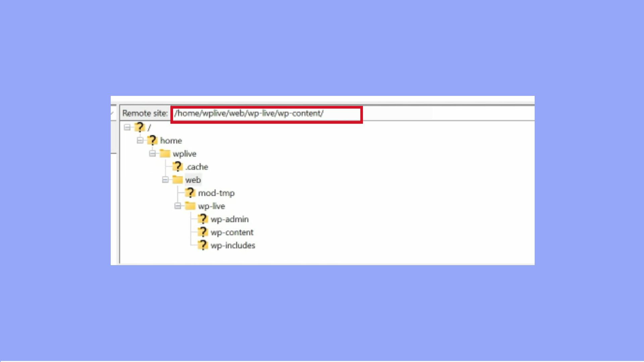644x362 pixels.
Task: Click the wp-admin folder question-mark icon
Action: (x=204, y=219)
